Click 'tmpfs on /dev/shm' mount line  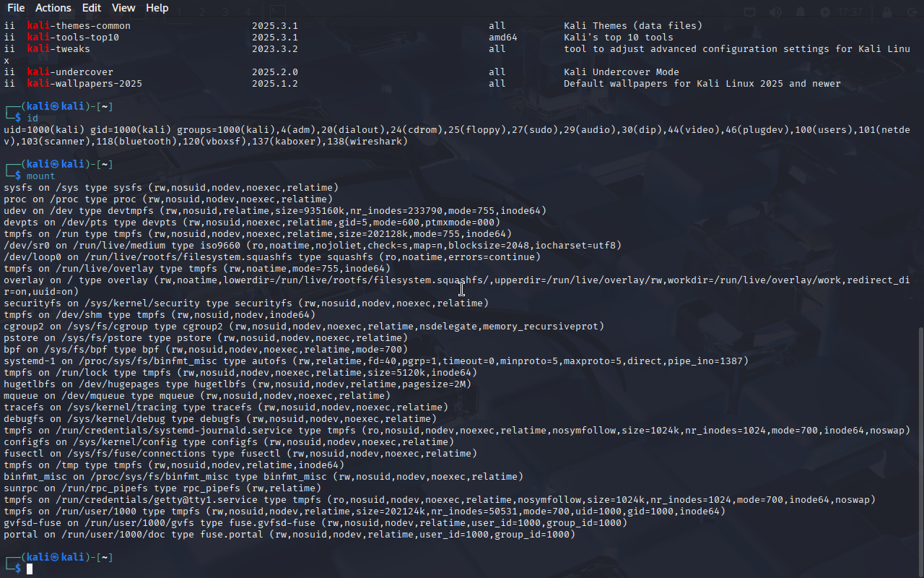[160, 315]
